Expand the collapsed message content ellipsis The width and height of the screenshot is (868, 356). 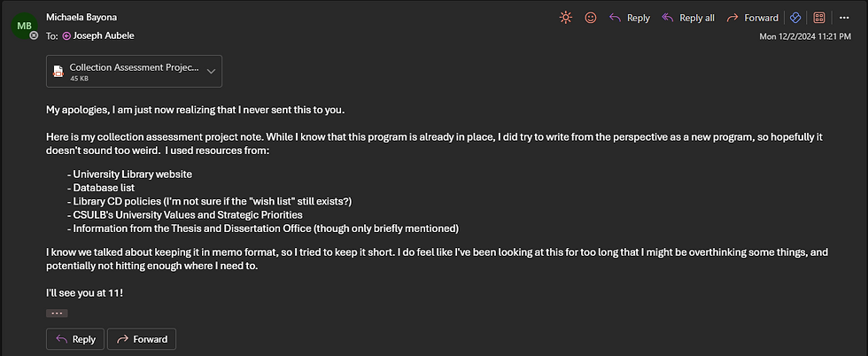pos(57,313)
